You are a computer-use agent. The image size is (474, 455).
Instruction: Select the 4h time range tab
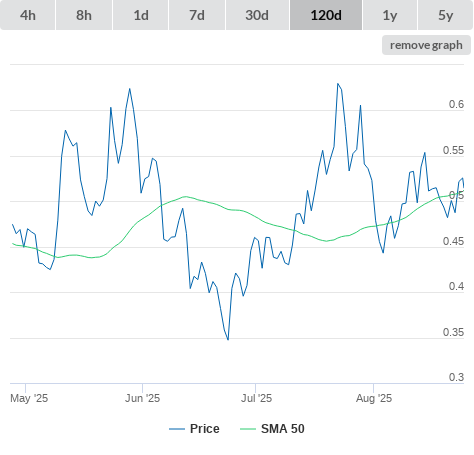(x=28, y=15)
